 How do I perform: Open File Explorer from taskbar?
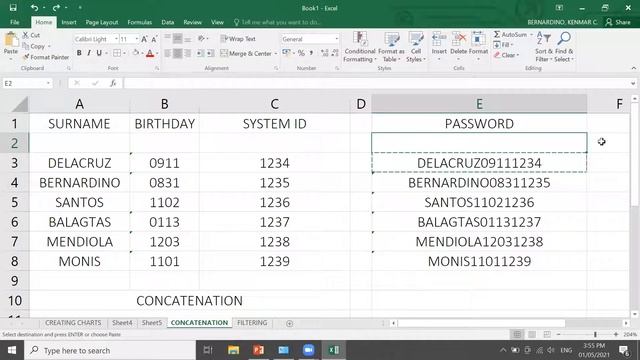click(x=233, y=350)
